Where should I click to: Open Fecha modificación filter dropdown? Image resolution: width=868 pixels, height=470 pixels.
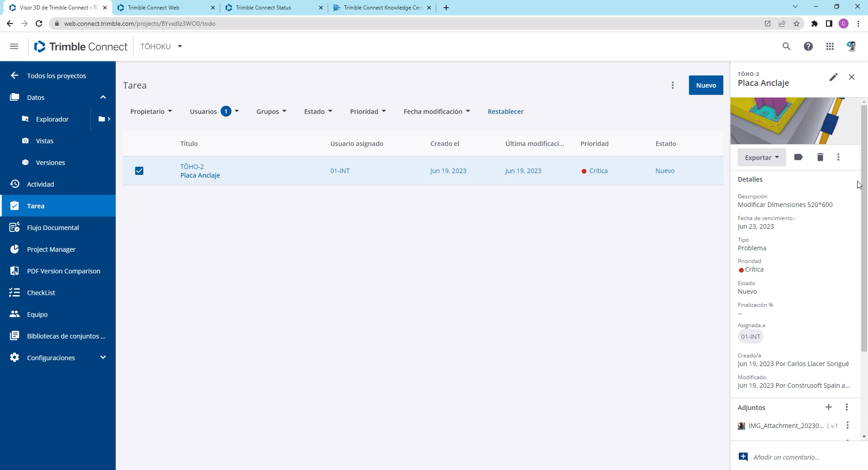coord(437,112)
